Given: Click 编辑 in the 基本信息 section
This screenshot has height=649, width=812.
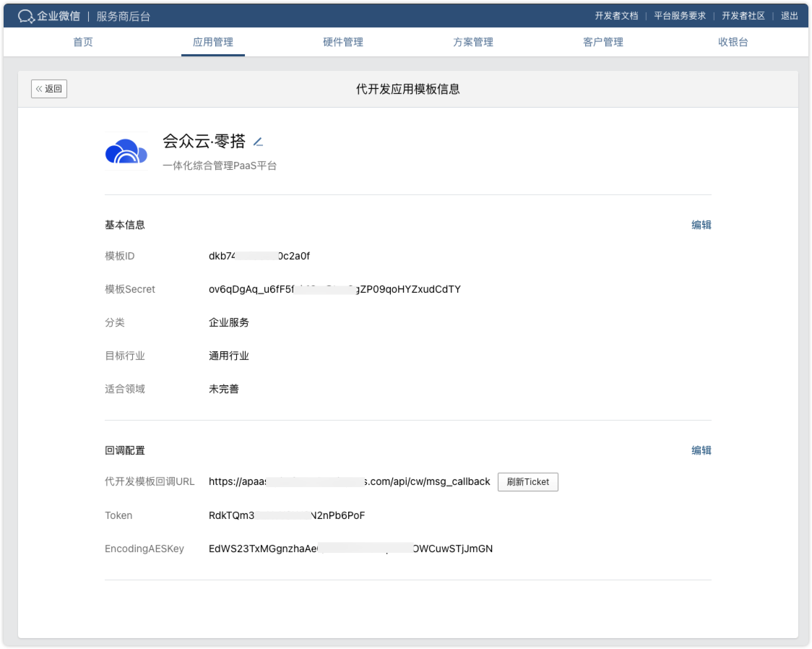Looking at the screenshot, I should [701, 225].
